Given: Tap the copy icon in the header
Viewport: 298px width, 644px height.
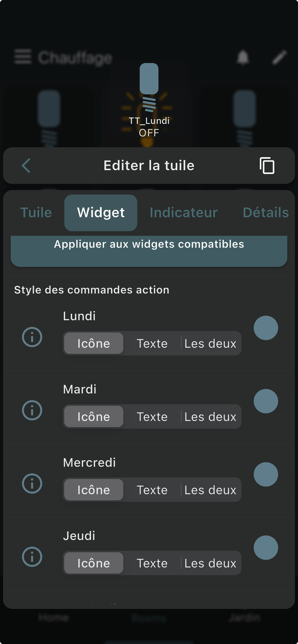Looking at the screenshot, I should coord(267,166).
